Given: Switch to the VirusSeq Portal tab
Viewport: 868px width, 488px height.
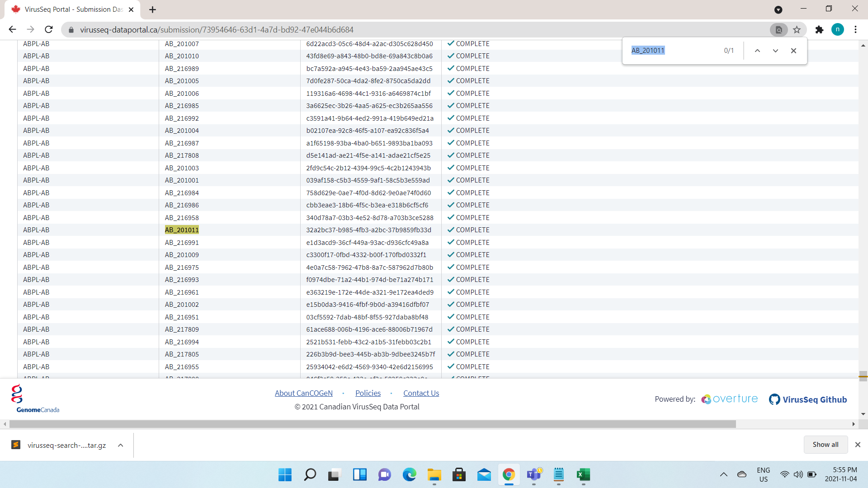Looking at the screenshot, I should (68, 9).
